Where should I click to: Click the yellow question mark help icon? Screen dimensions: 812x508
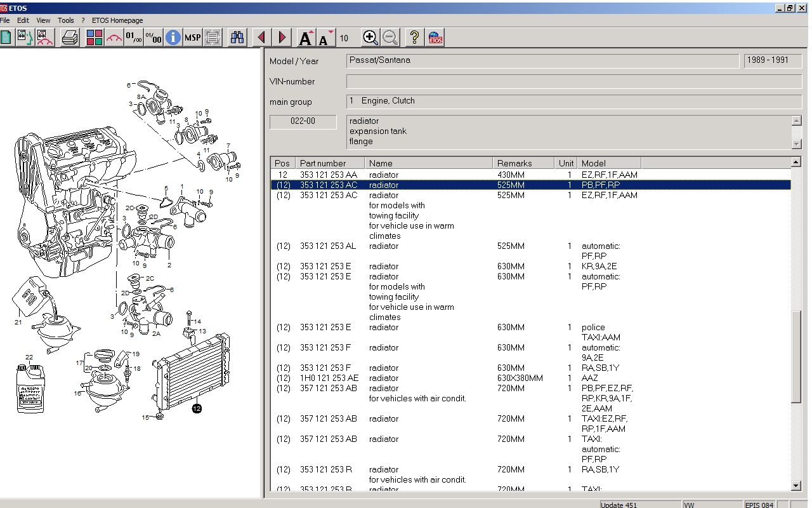(x=414, y=37)
